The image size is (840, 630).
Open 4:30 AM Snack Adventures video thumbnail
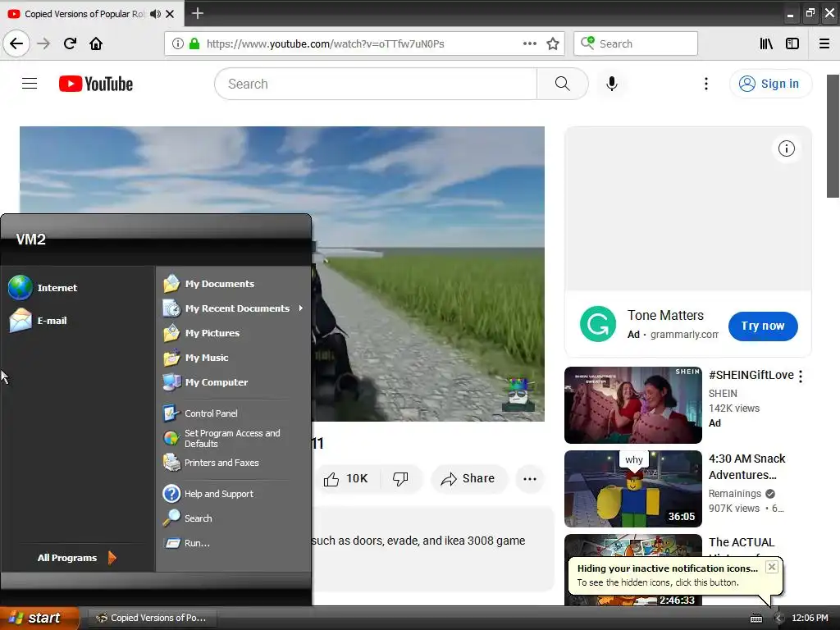[x=632, y=489]
